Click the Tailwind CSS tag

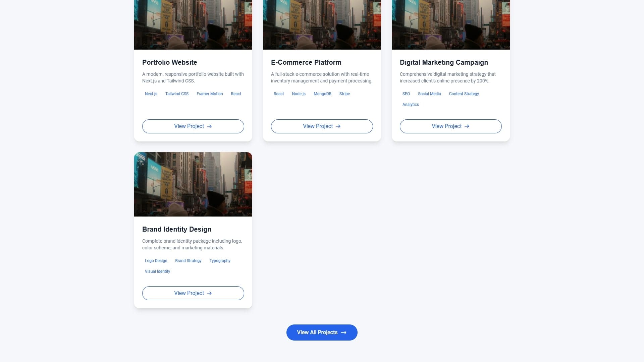pyautogui.click(x=177, y=94)
